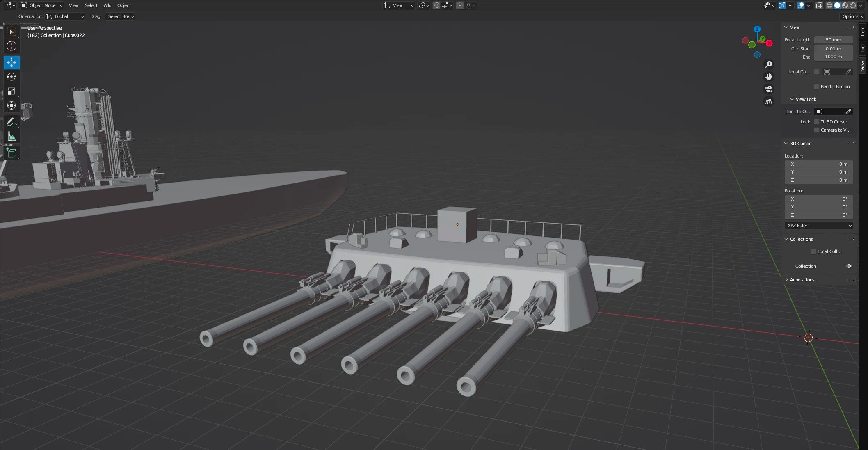The image size is (868, 450).
Task: Open shading options dropdown arrow
Action: tap(861, 5)
